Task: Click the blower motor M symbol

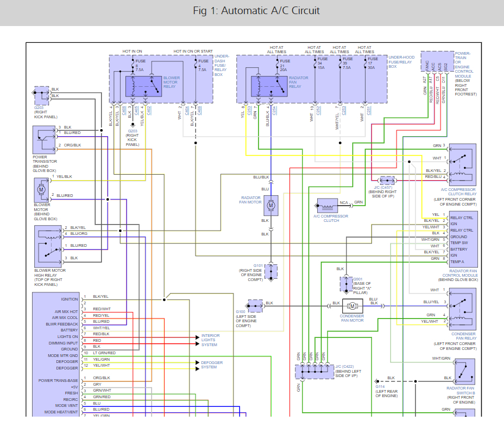Action: (41, 190)
